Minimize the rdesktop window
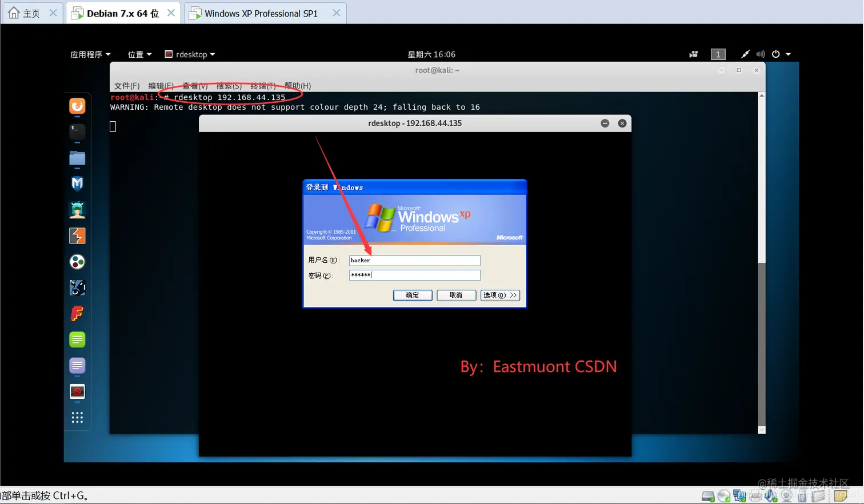Image resolution: width=864 pixels, height=504 pixels. coord(605,123)
